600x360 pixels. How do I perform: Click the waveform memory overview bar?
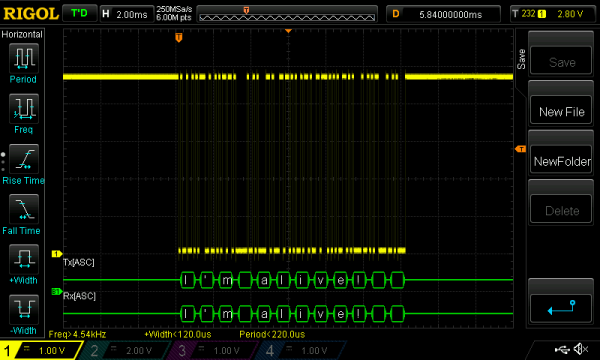point(287,14)
